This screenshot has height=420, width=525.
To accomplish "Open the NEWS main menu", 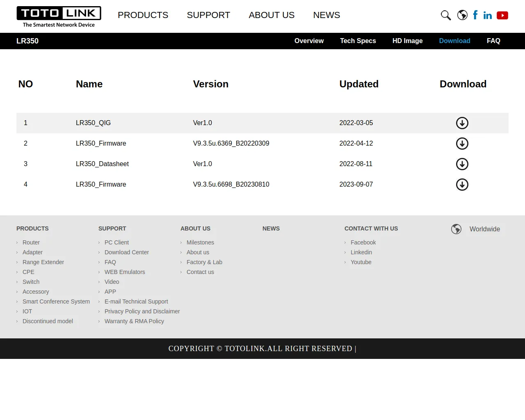I will tap(326, 15).
